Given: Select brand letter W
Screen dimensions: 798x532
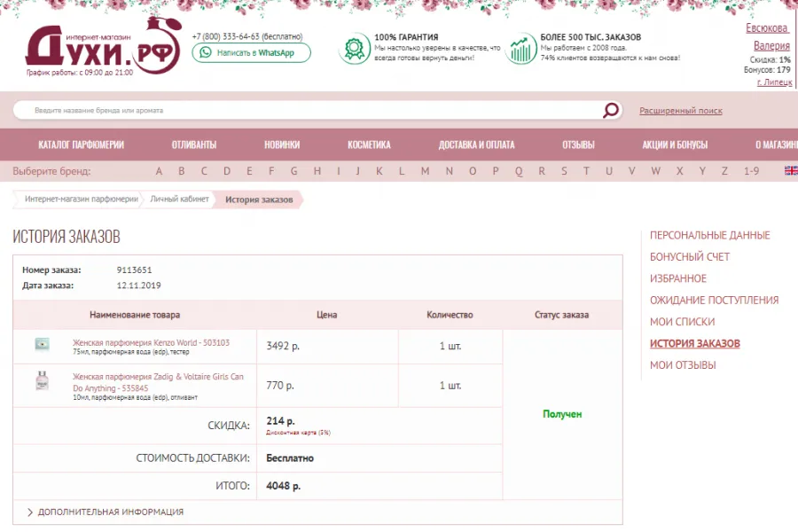Looking at the screenshot, I should [655, 171].
